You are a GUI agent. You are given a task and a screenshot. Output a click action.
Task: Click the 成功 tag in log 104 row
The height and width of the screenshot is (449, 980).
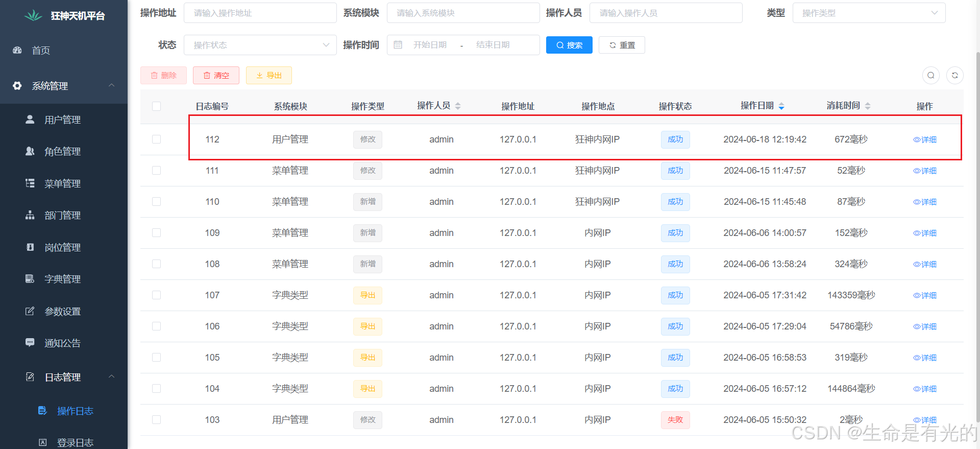pyautogui.click(x=675, y=389)
